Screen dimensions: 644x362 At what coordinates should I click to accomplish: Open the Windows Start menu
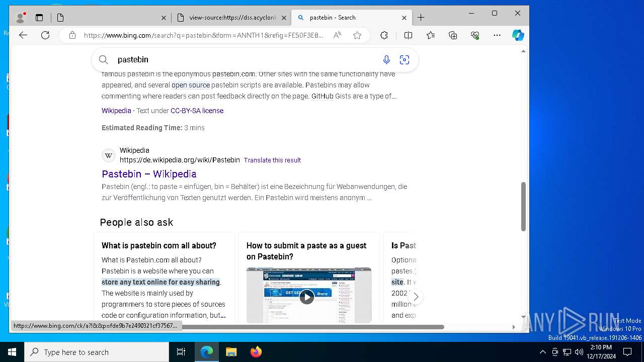pos(12,352)
